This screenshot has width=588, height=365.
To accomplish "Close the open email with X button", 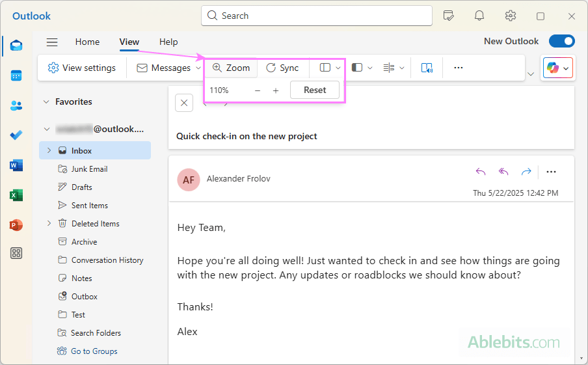I will (184, 103).
